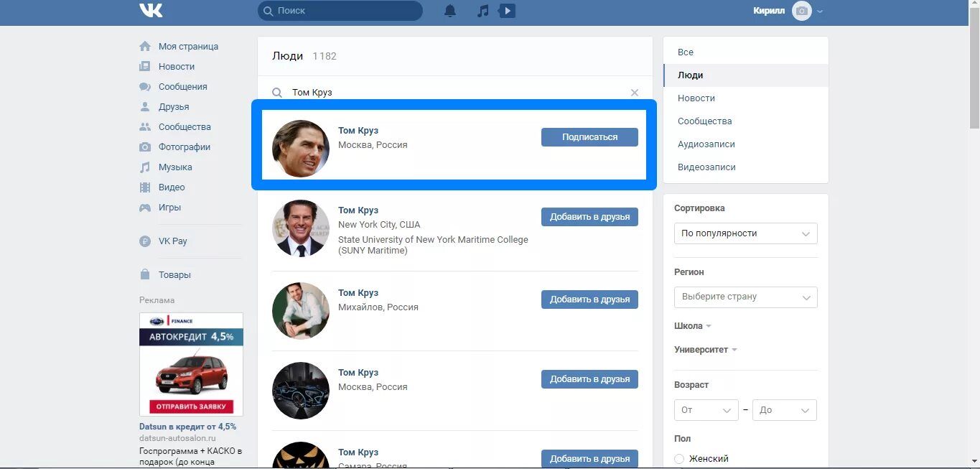The height and width of the screenshot is (469, 980).
Task: Click the VK logo icon
Action: click(x=151, y=10)
